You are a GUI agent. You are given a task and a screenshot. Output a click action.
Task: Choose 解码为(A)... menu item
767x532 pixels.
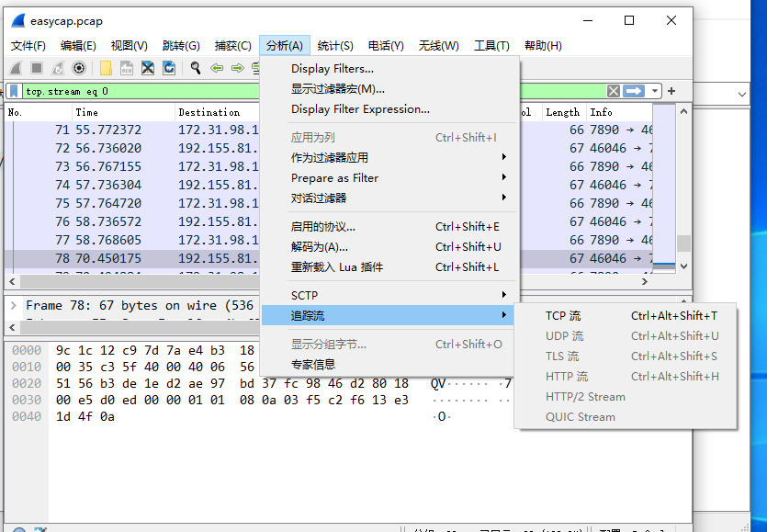pos(389,246)
